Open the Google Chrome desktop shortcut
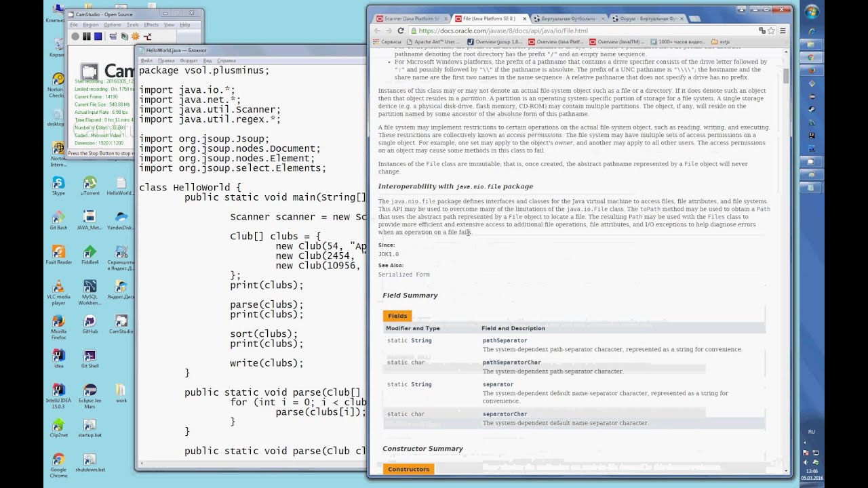Viewport: 868px width, 488px height. coord(58,466)
